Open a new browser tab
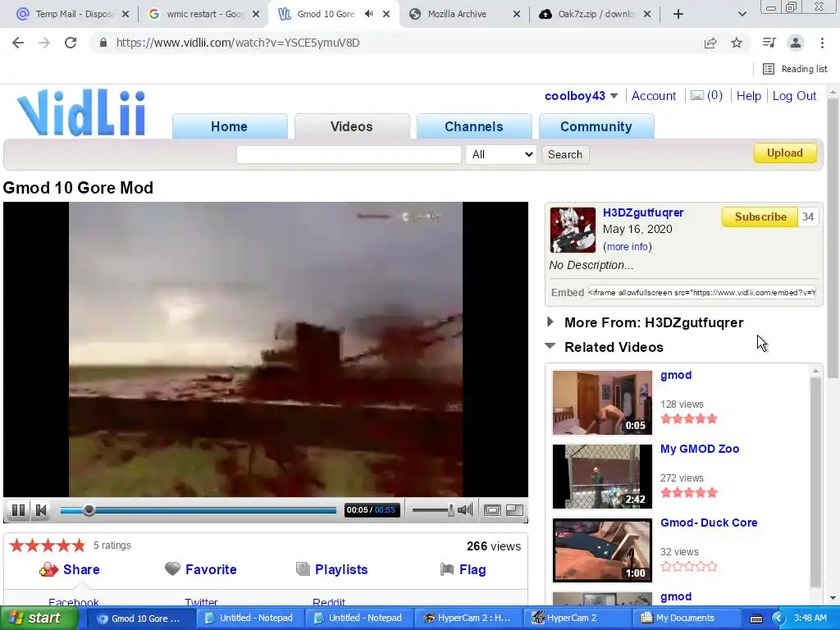 tap(678, 14)
